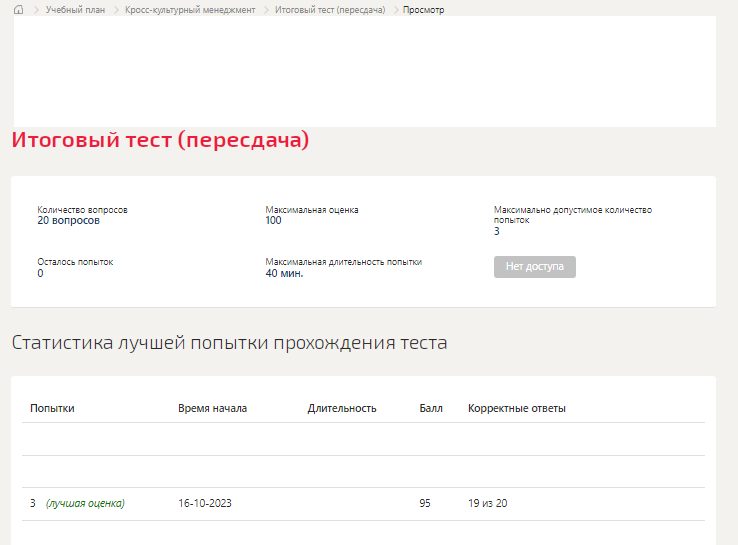Click the Время начала column header
The image size is (738, 545).
tap(212, 408)
